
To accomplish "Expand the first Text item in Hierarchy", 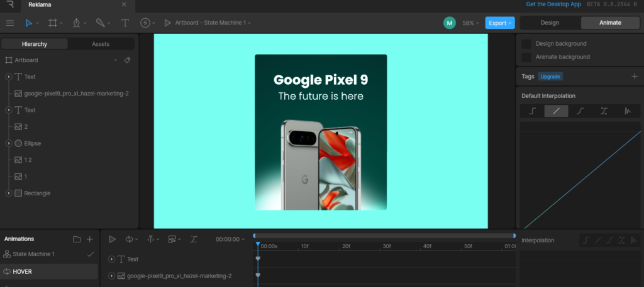I will 8,77.
